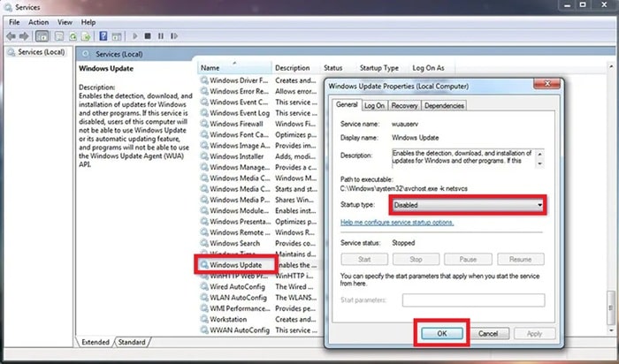The image size is (619, 364).
Task: Sort by the Name column header
Action: [234, 68]
